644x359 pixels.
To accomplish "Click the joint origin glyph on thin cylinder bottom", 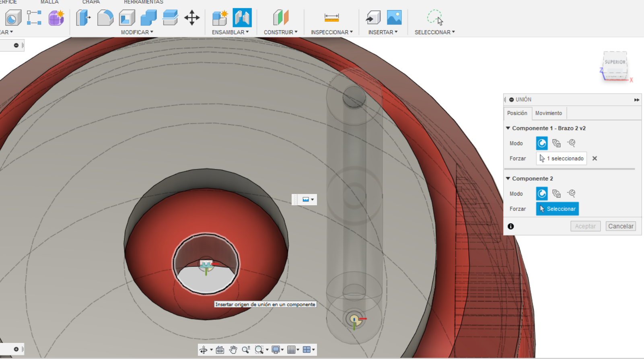I will pos(354,320).
